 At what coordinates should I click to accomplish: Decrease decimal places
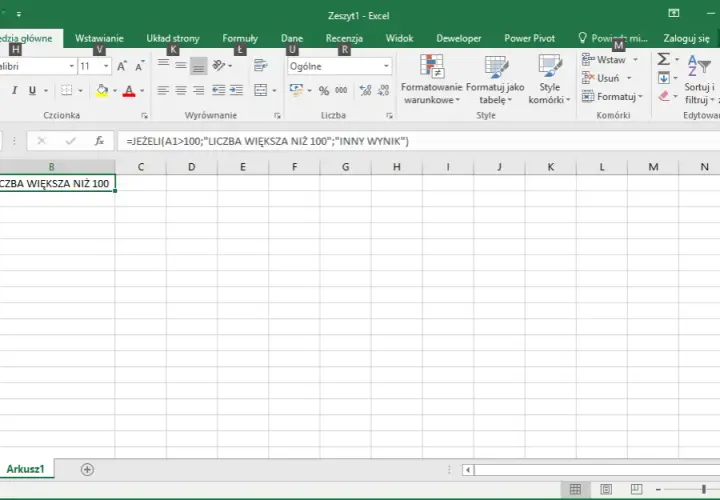pyautogui.click(x=383, y=90)
